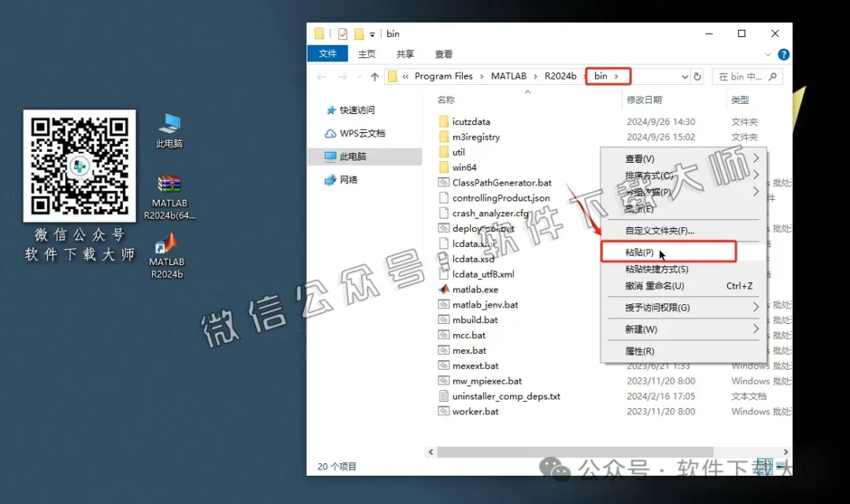Sort by the 名称 column header
850x504 pixels.
click(446, 100)
